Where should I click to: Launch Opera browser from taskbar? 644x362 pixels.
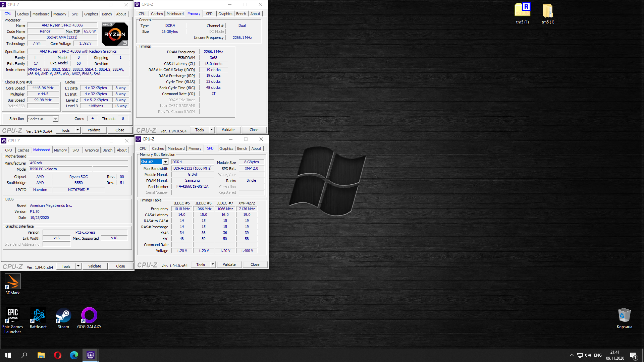58,355
